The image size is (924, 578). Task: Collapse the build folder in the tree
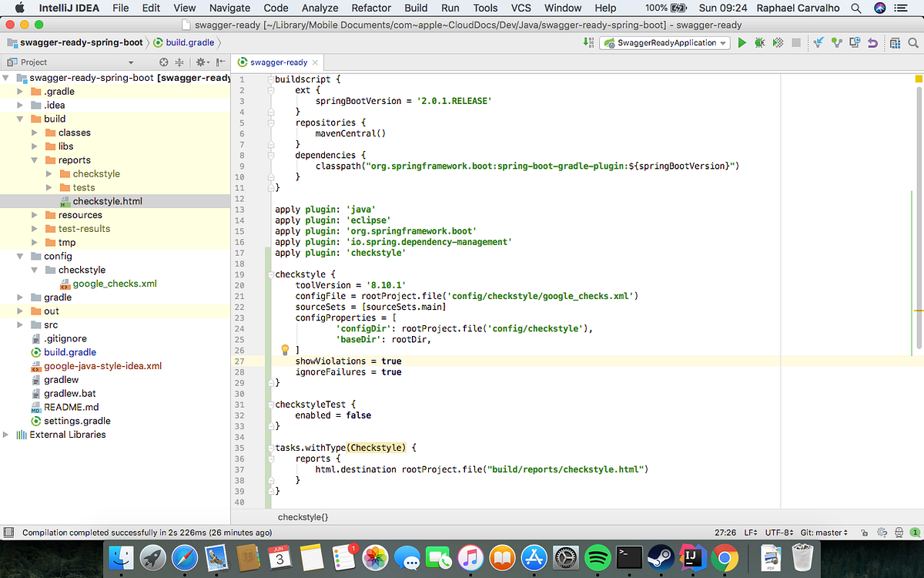click(x=21, y=119)
